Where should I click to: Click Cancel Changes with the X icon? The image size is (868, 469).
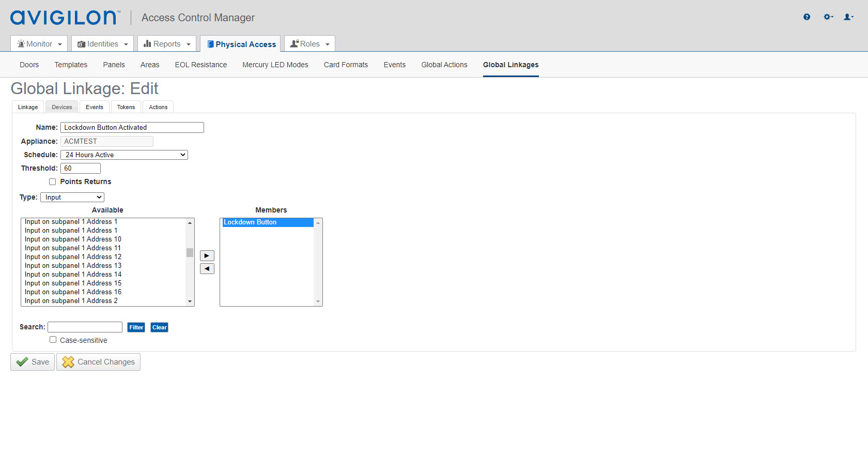pyautogui.click(x=98, y=362)
